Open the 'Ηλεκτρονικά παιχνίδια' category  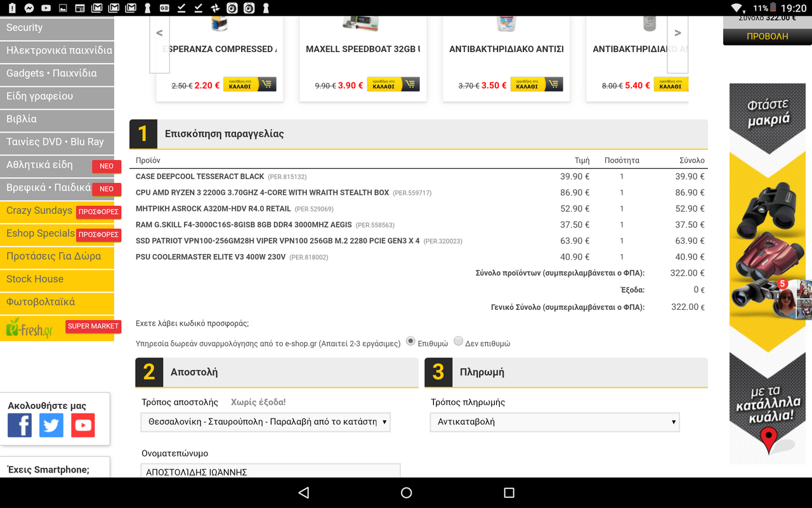[57, 51]
